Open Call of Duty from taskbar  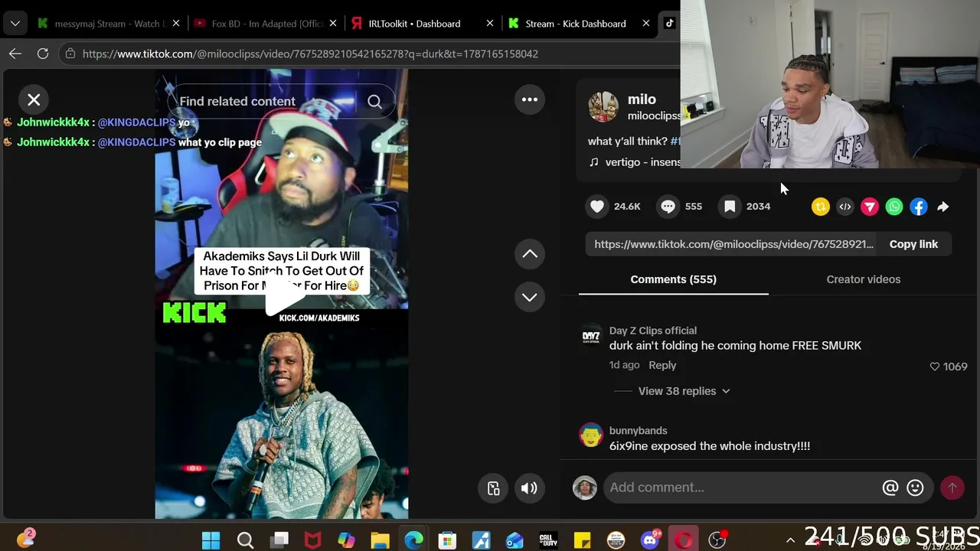click(x=548, y=540)
